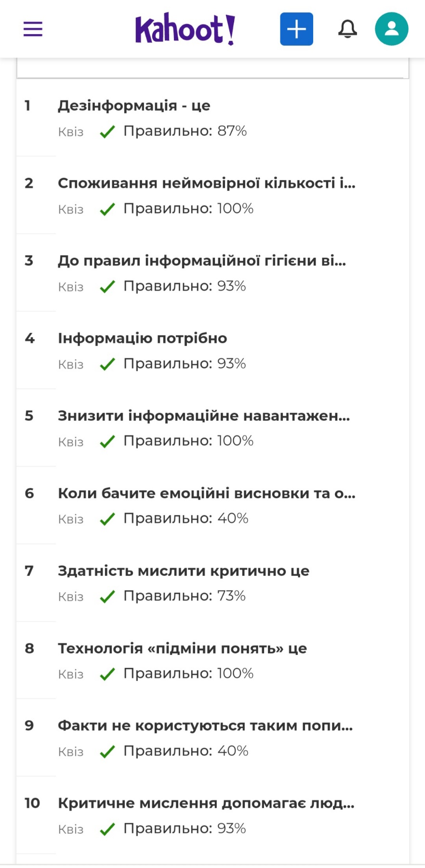Open question 'Дезінформація - це'

point(134,106)
